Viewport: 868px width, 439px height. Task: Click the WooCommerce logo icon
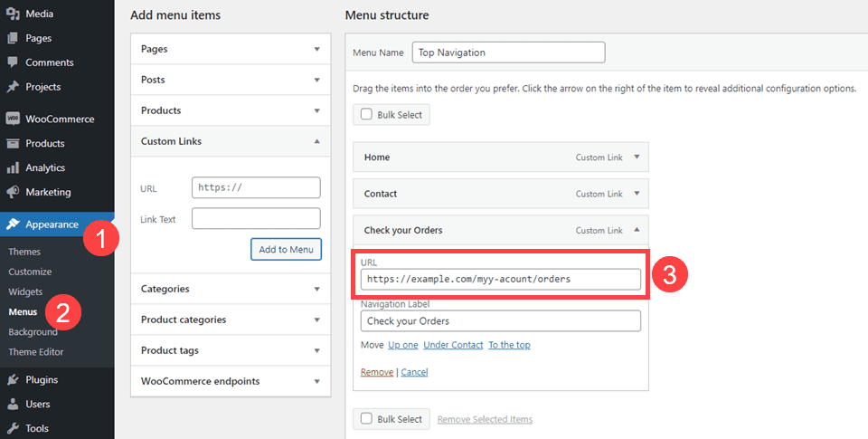click(12, 119)
